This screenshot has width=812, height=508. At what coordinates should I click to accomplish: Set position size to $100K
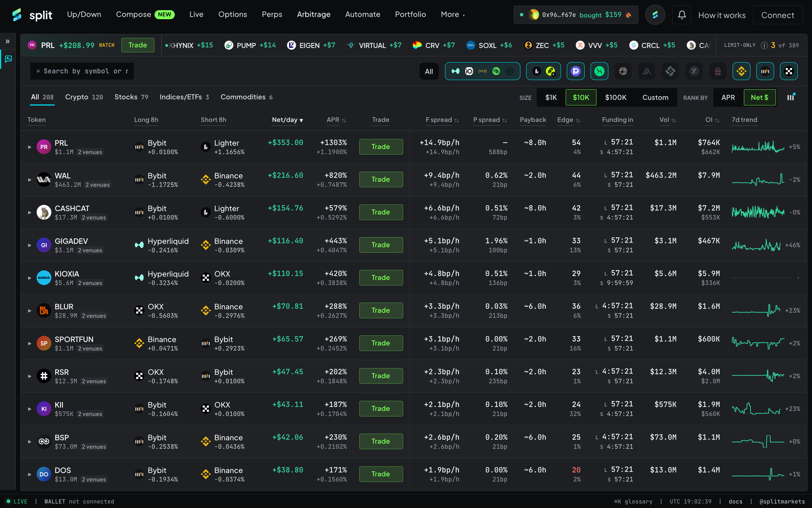(x=615, y=97)
